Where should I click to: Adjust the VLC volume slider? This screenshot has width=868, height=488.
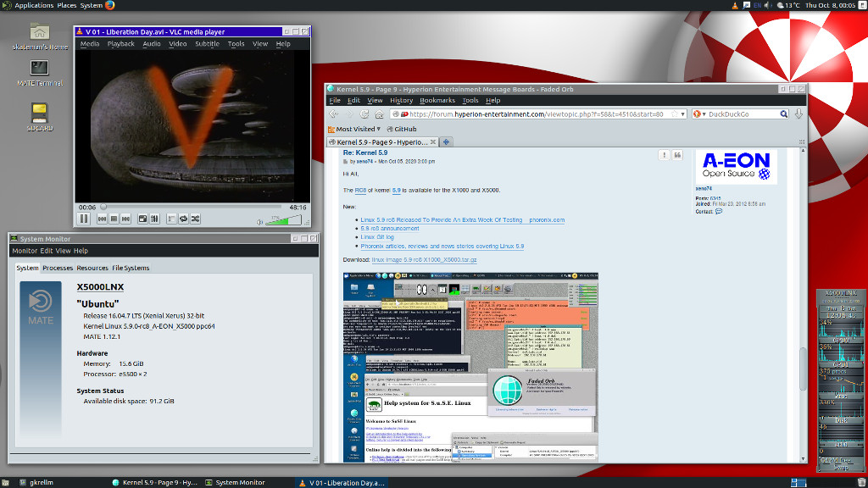pyautogui.click(x=283, y=220)
